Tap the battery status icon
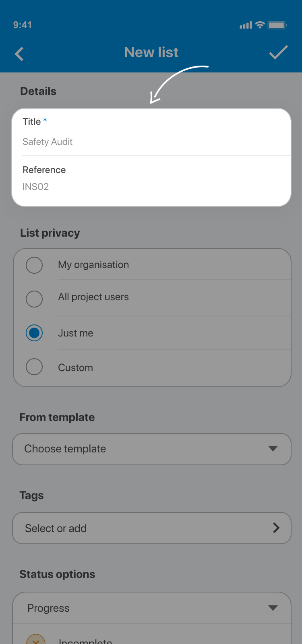 (x=277, y=25)
